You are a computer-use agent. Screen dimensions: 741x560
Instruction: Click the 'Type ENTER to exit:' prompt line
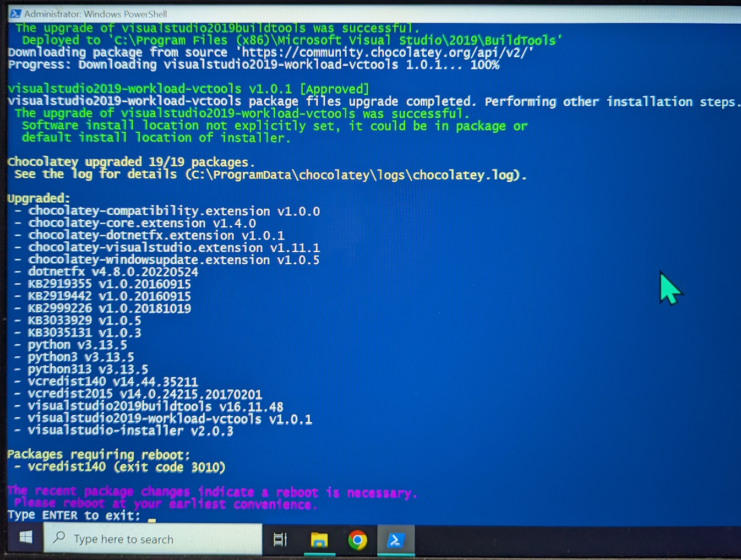coord(74,515)
